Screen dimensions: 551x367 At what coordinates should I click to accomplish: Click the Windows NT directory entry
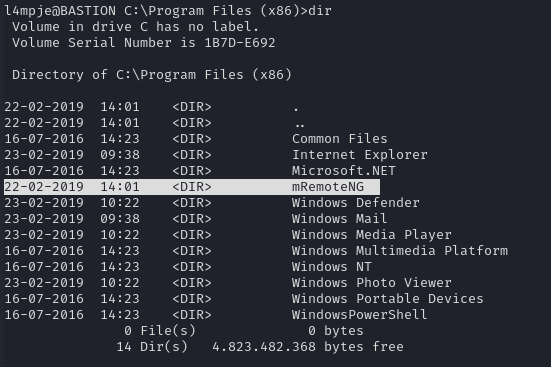click(x=331, y=266)
